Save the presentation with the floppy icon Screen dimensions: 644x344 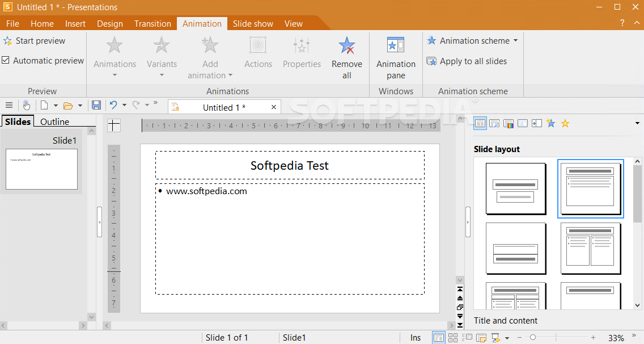click(96, 106)
